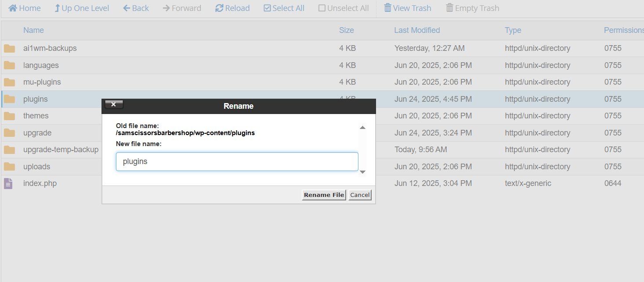This screenshot has height=282, width=644.
Task: Click Rename dialog scrollbar down arrow
Action: pyautogui.click(x=362, y=172)
